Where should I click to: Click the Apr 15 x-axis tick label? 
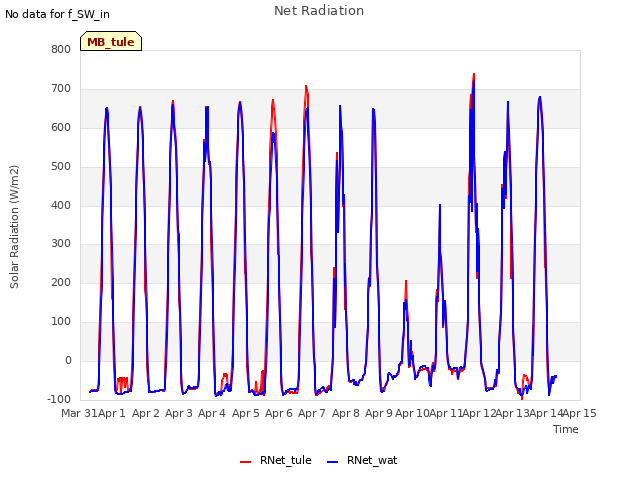[x=579, y=413]
